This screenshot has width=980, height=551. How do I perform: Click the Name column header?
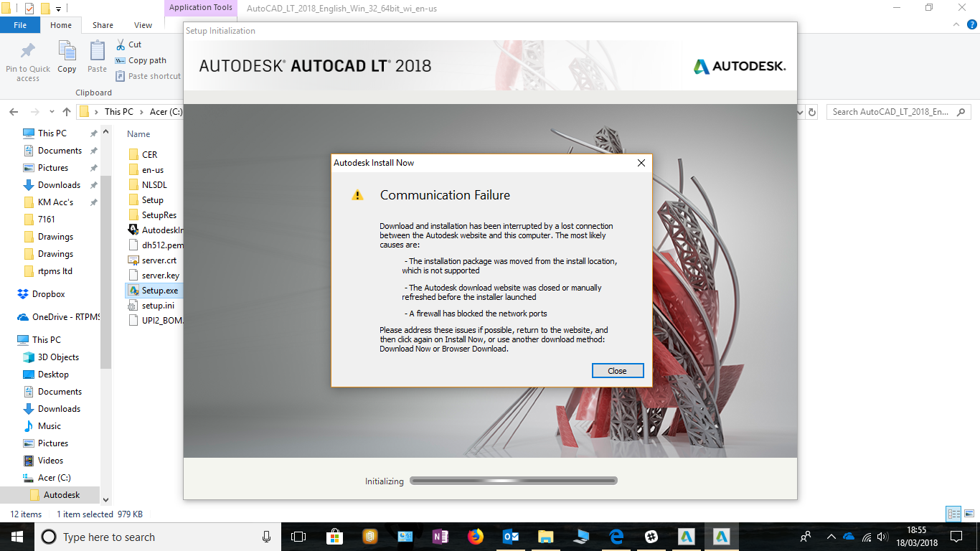[x=138, y=134]
